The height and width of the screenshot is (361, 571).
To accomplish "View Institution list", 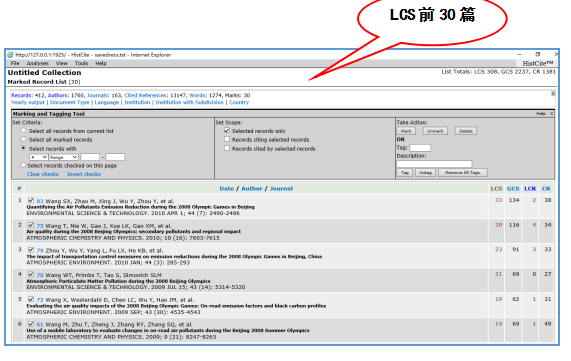I will coord(137,102).
